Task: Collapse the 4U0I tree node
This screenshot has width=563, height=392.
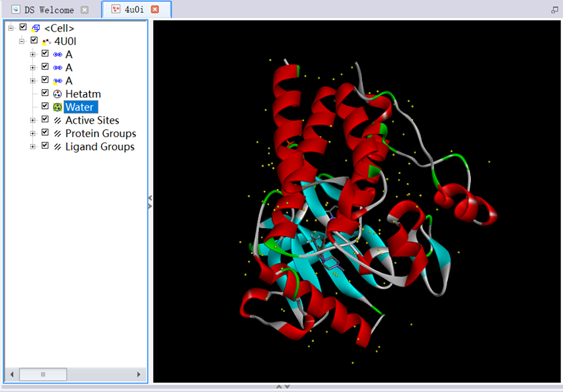Action: (22, 41)
